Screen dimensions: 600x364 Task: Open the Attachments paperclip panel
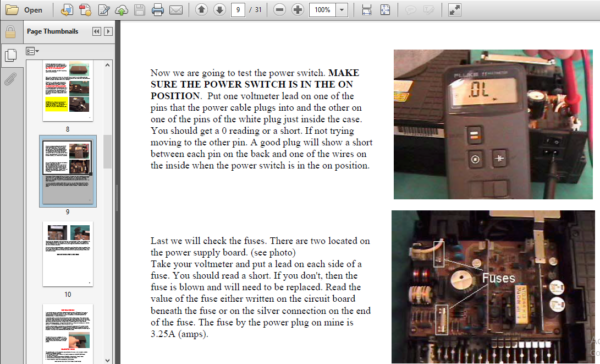[x=11, y=79]
